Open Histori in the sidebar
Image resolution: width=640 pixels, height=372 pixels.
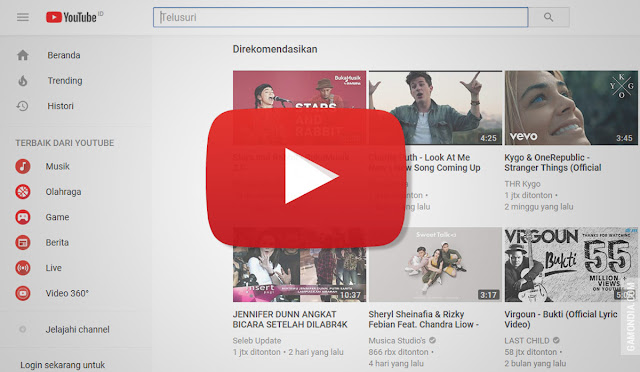point(60,106)
